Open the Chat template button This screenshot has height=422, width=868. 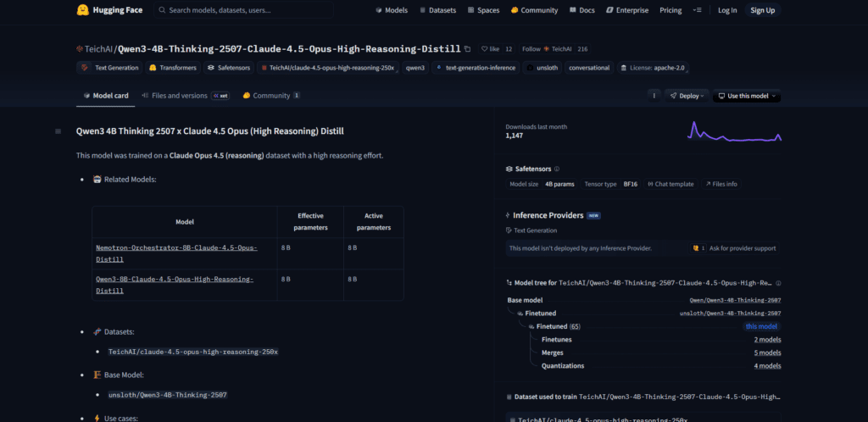tap(670, 184)
